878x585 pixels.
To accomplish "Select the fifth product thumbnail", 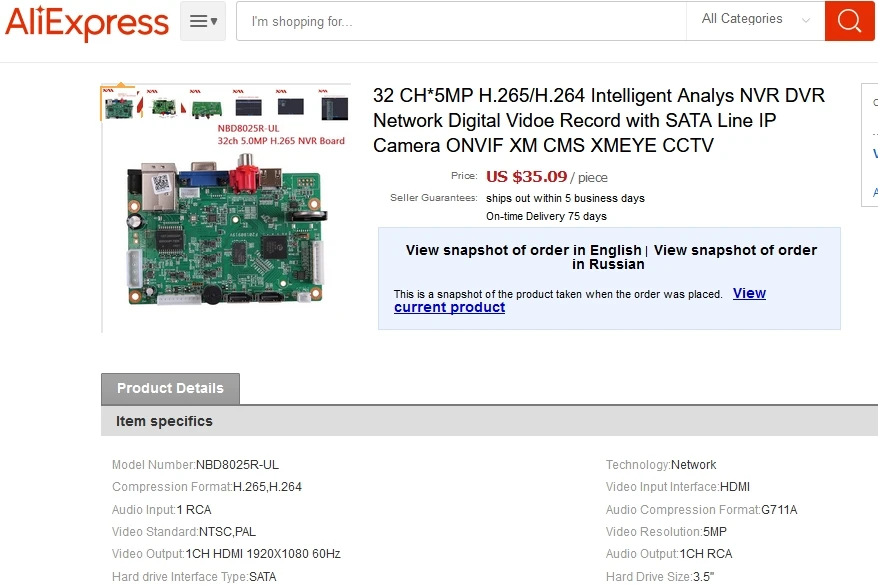I will (292, 108).
